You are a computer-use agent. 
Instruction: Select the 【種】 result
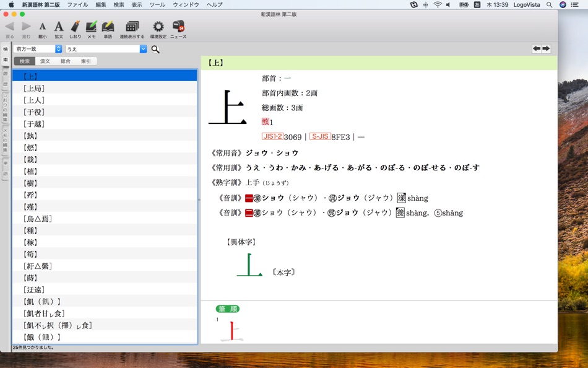click(x=105, y=230)
